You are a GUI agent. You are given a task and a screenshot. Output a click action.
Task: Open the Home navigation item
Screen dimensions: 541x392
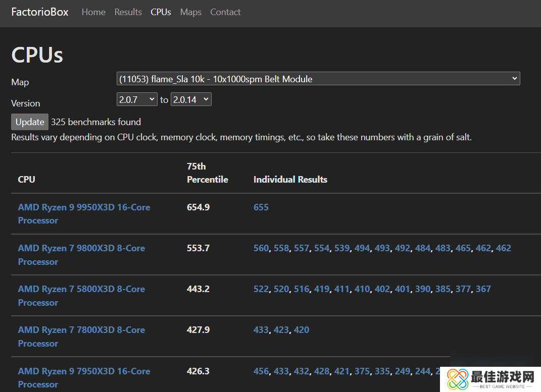93,12
